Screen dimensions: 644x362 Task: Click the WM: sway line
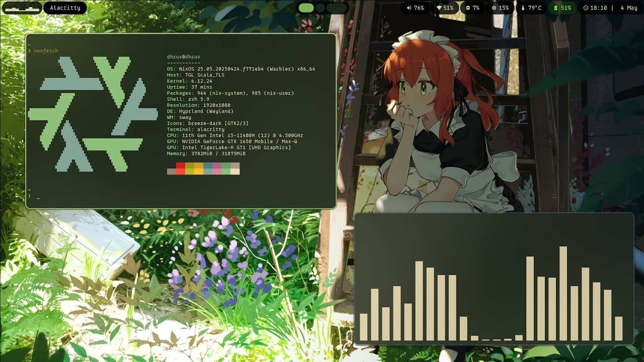[179, 117]
